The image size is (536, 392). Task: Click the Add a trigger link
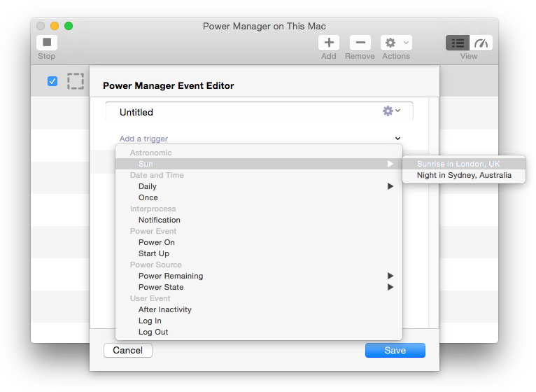click(x=143, y=139)
